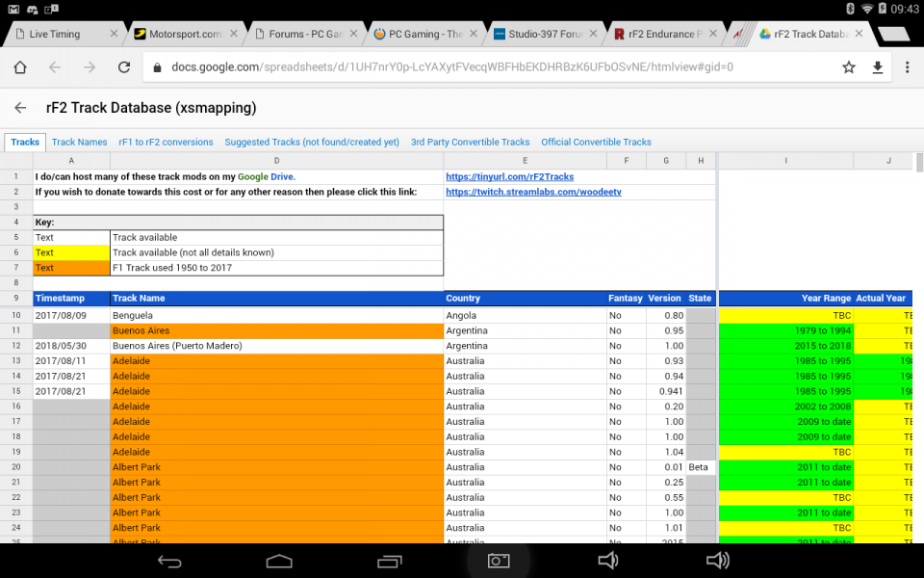
Task: Click the Track Name header cell
Action: coord(276,299)
